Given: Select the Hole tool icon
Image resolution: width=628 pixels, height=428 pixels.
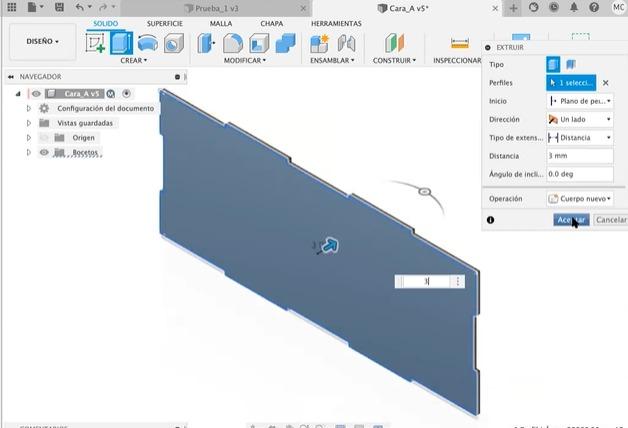Looking at the screenshot, I should pos(174,43).
